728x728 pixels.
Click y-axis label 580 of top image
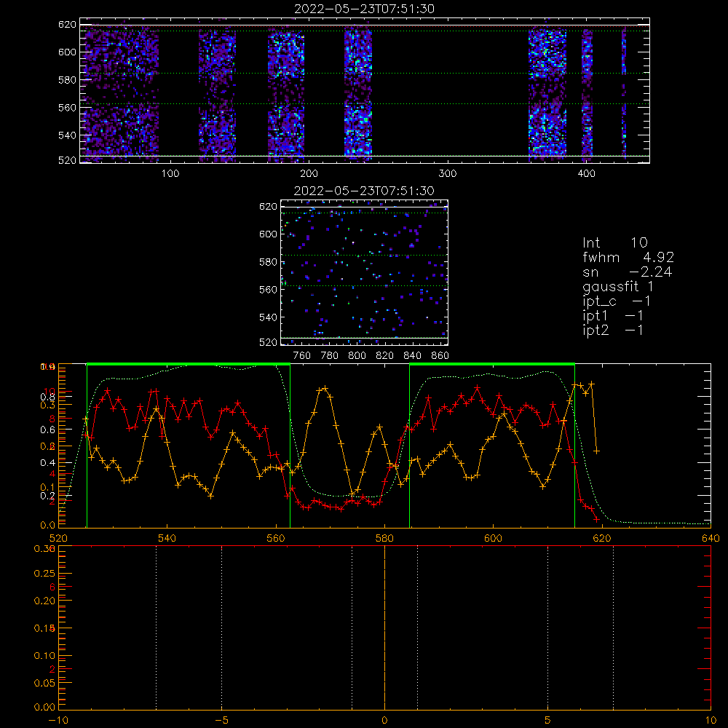pyautogui.click(x=67, y=80)
